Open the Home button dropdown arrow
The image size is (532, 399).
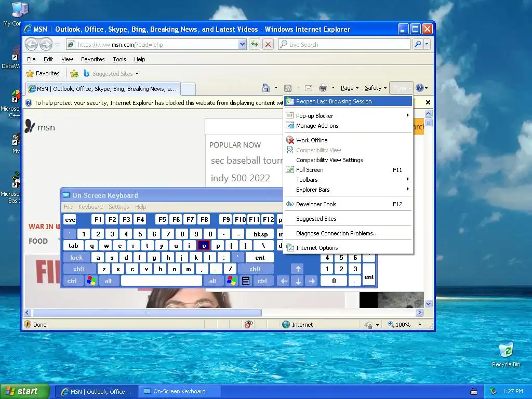pyautogui.click(x=276, y=88)
